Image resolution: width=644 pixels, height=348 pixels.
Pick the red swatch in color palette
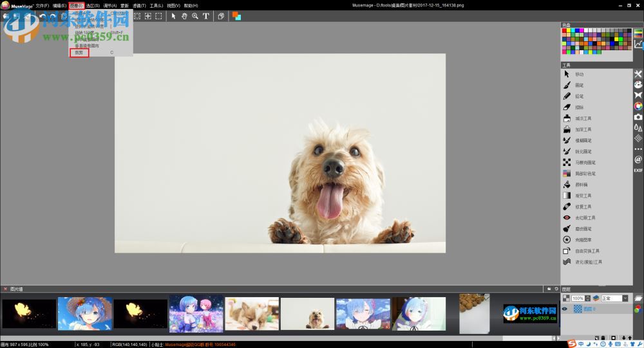pos(565,30)
